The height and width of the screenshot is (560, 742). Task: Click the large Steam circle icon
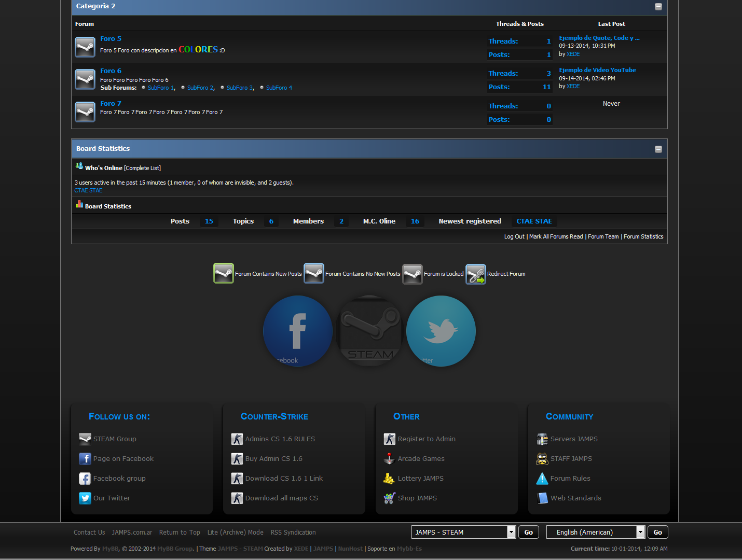tap(369, 331)
